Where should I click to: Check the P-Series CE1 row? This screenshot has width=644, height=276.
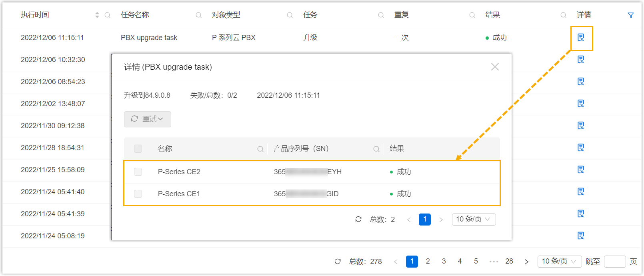coord(138,194)
